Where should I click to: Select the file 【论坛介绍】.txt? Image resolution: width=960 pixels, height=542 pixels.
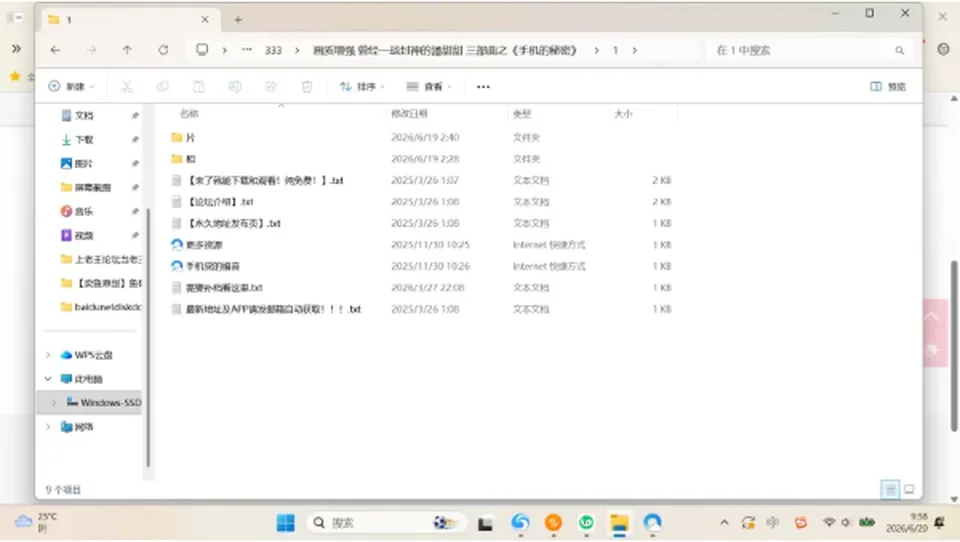pyautogui.click(x=221, y=201)
